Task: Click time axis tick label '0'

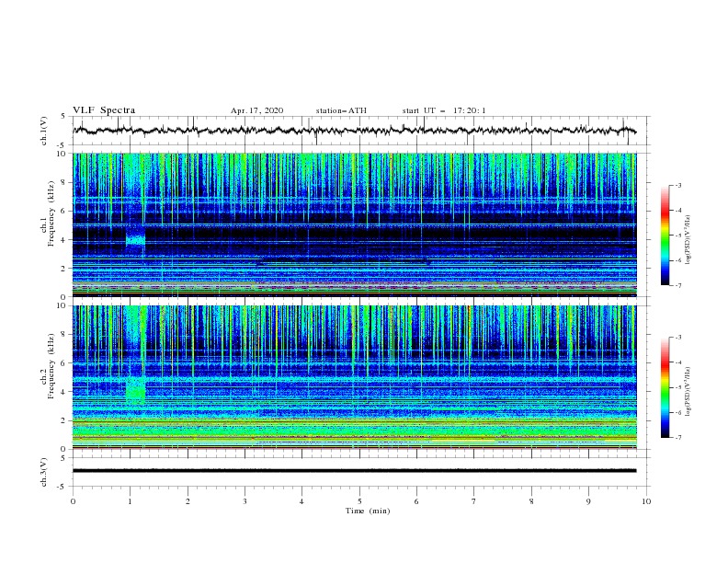Action: (x=73, y=501)
